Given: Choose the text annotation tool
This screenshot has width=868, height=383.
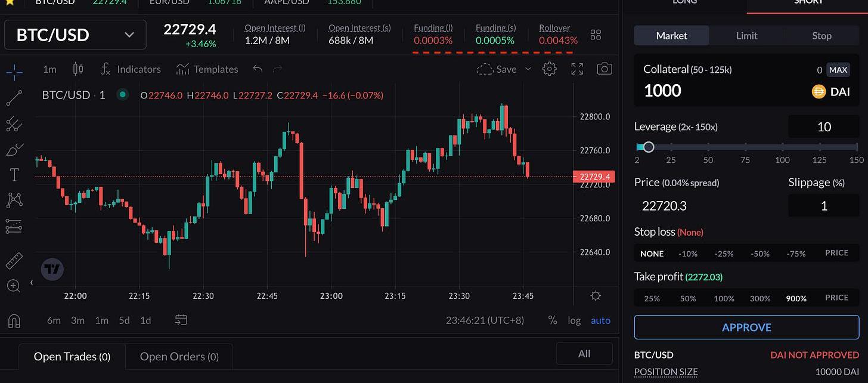Looking at the screenshot, I should [14, 175].
